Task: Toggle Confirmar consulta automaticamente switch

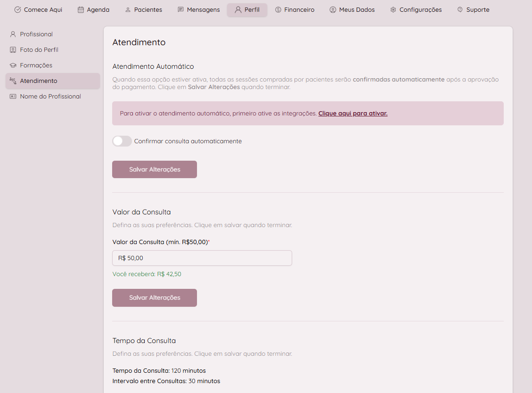Action: (x=122, y=141)
